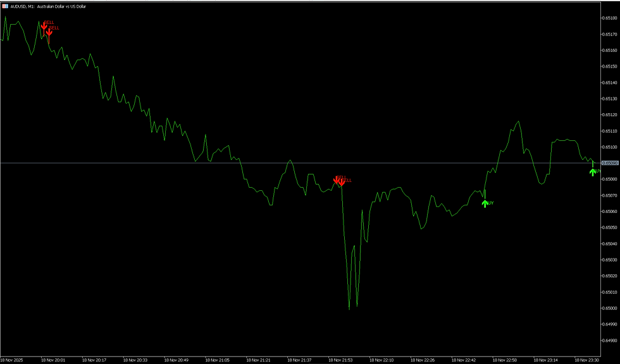Click the chart icon in the title bar
Image resolution: width=620 pixels, height=364 pixels.
[x=6, y=6]
